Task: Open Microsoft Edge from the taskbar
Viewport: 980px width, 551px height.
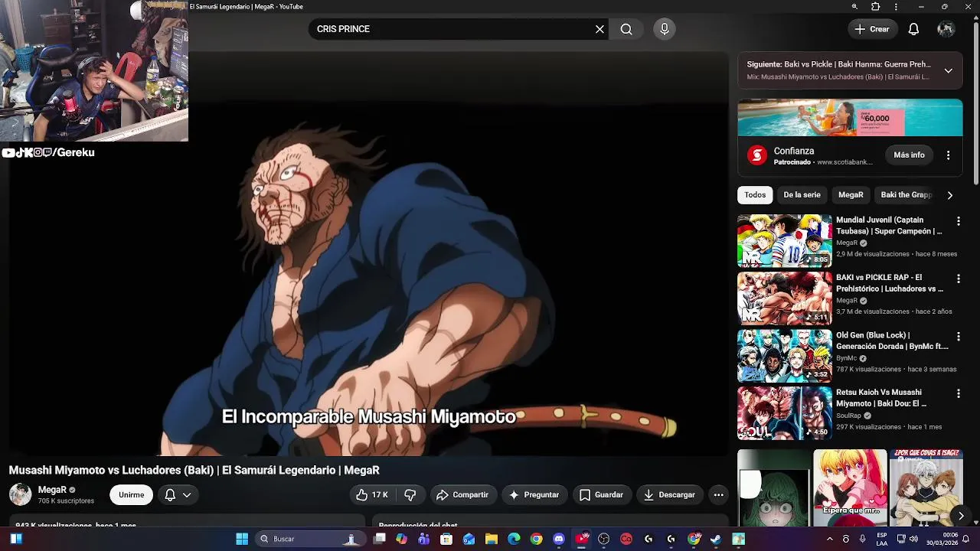Action: (x=514, y=539)
